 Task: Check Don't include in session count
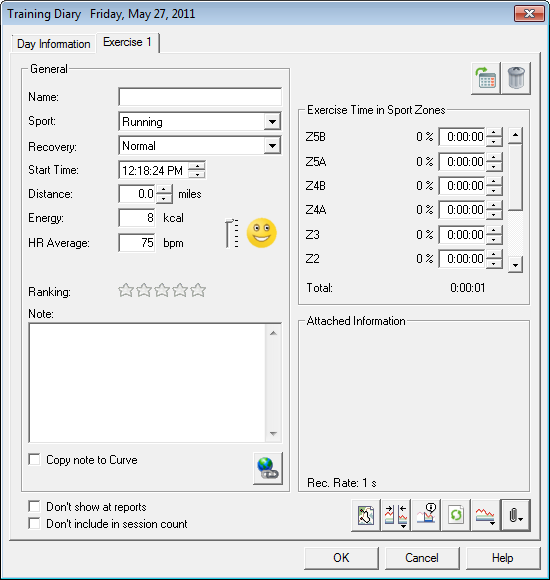point(34,523)
